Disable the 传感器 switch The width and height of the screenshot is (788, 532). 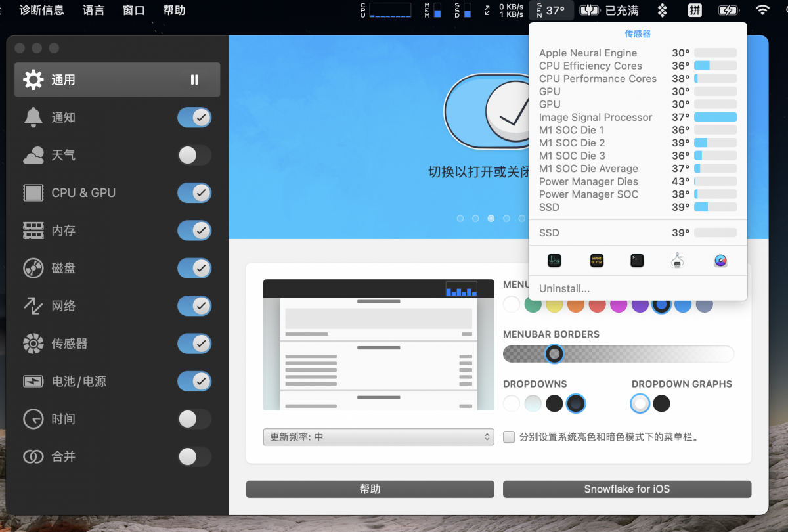[x=194, y=344]
